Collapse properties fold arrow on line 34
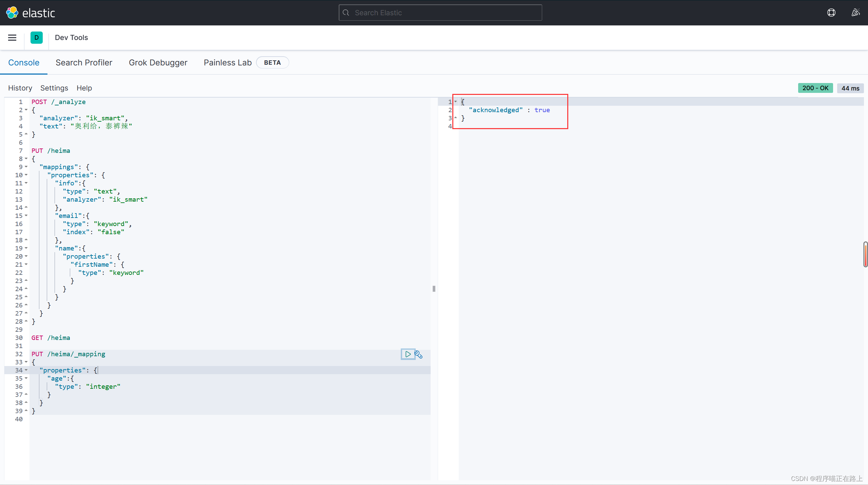 (x=26, y=370)
